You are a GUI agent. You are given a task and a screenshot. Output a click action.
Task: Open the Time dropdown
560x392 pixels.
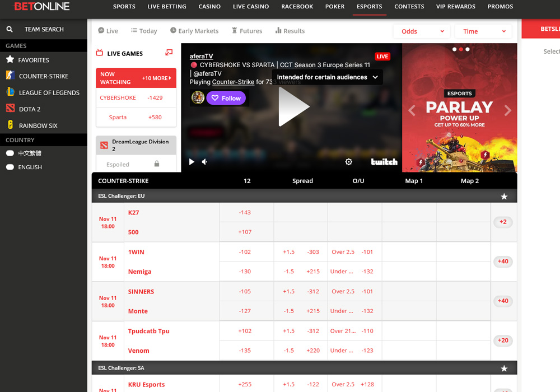483,31
